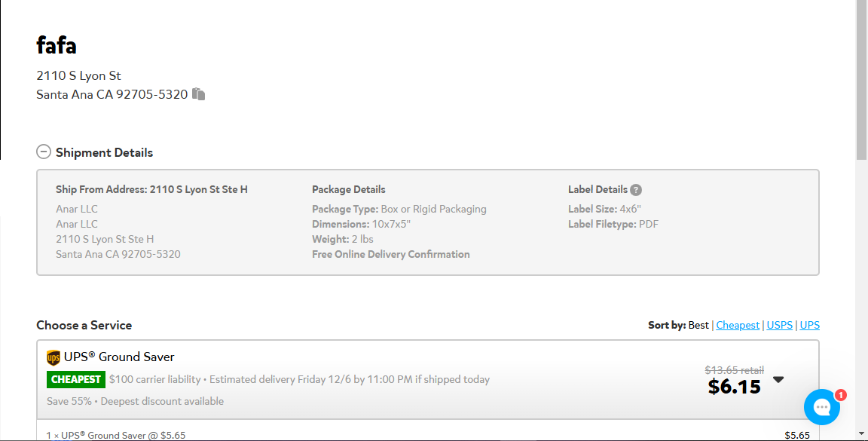Select the UPS Ground Saver service title
This screenshot has width=868, height=441.
tap(119, 357)
